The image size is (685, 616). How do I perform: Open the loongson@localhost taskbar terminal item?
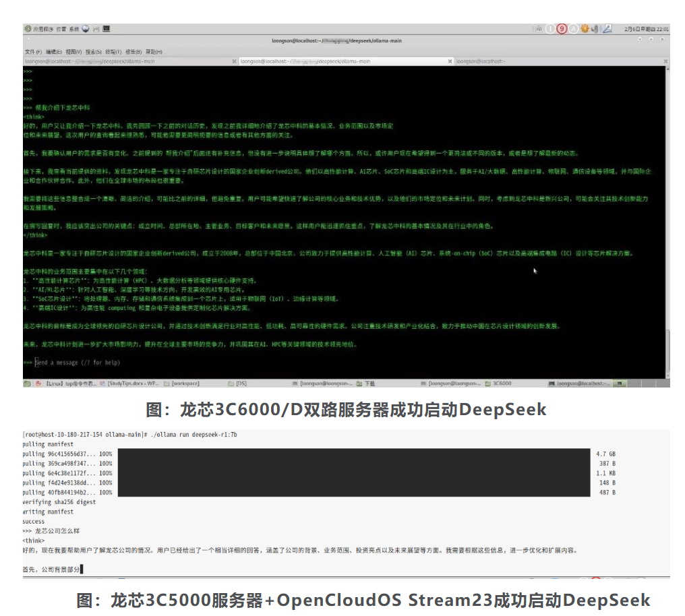[x=579, y=383]
